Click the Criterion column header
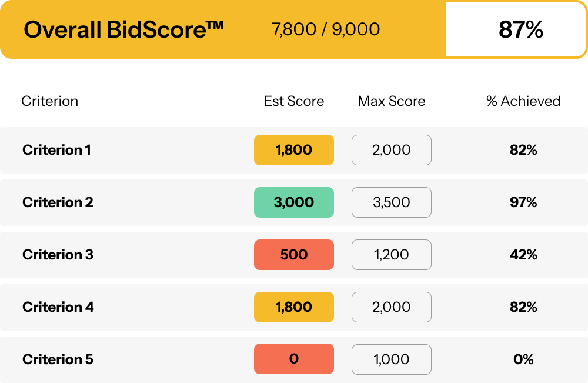Viewport: 588px width, 383px height. 50,101
